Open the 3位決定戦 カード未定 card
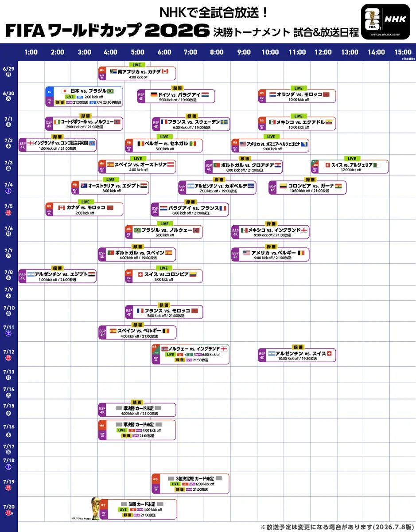The height and width of the screenshot is (532, 416). click(191, 484)
